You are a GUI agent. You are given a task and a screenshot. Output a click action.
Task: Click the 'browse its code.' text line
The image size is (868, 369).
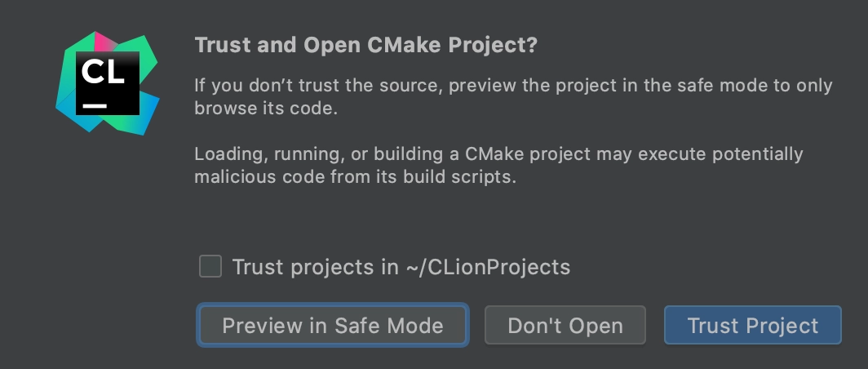click(266, 108)
